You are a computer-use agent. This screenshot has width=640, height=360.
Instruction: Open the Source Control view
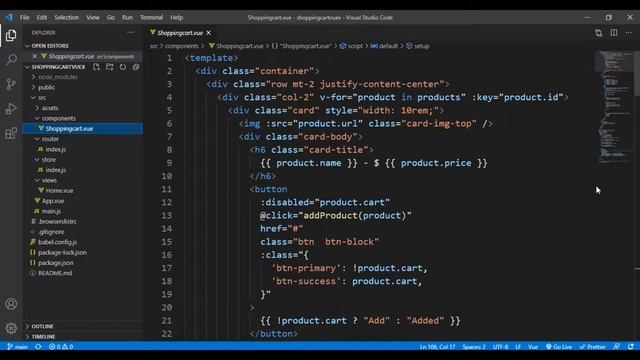[11, 84]
